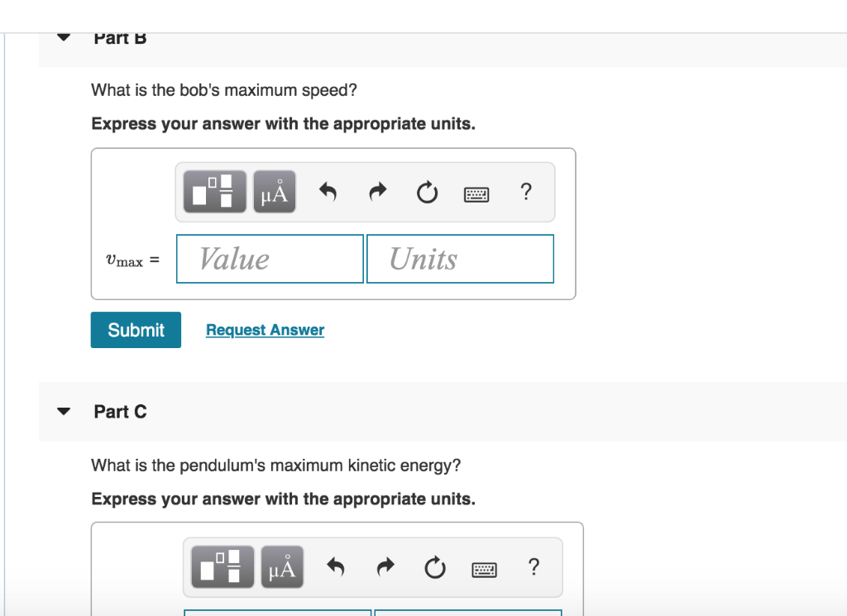
Task: Click the Request Answer link
Action: pos(264,329)
